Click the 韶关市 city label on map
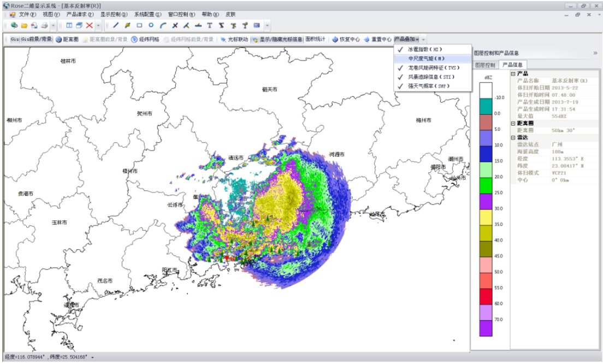The width and height of the screenshot is (603, 364). click(x=270, y=89)
